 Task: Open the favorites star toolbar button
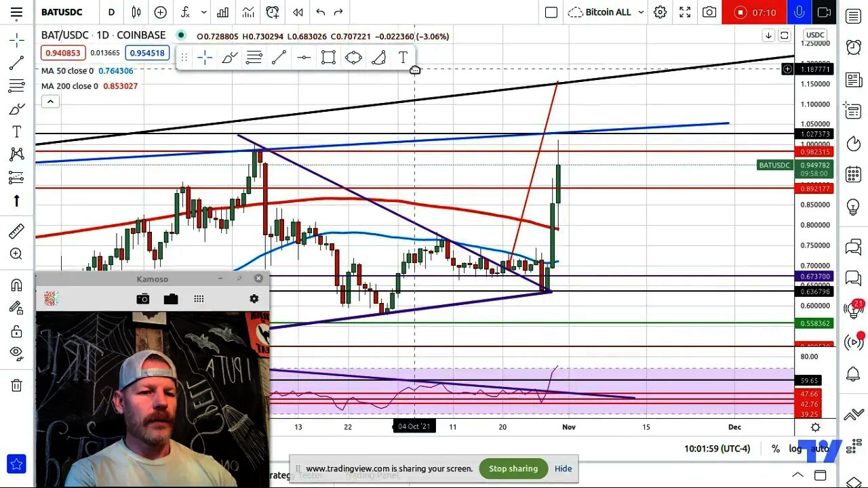(17, 464)
